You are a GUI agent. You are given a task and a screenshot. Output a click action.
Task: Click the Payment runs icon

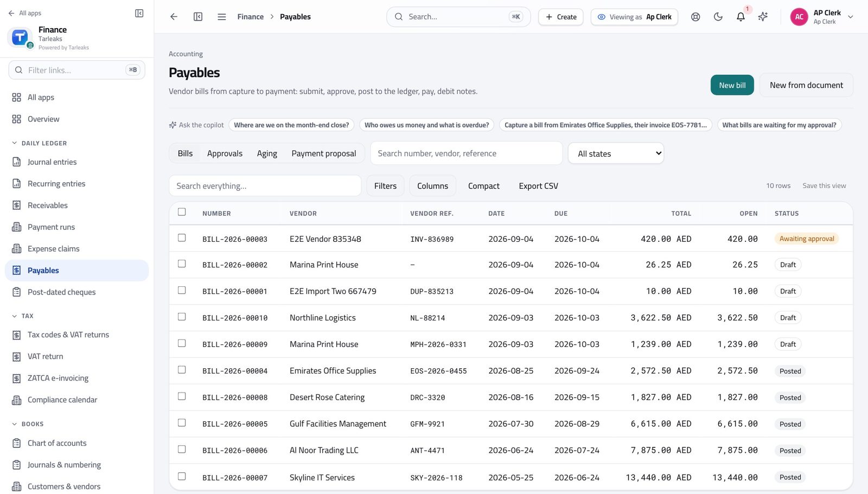[17, 227]
